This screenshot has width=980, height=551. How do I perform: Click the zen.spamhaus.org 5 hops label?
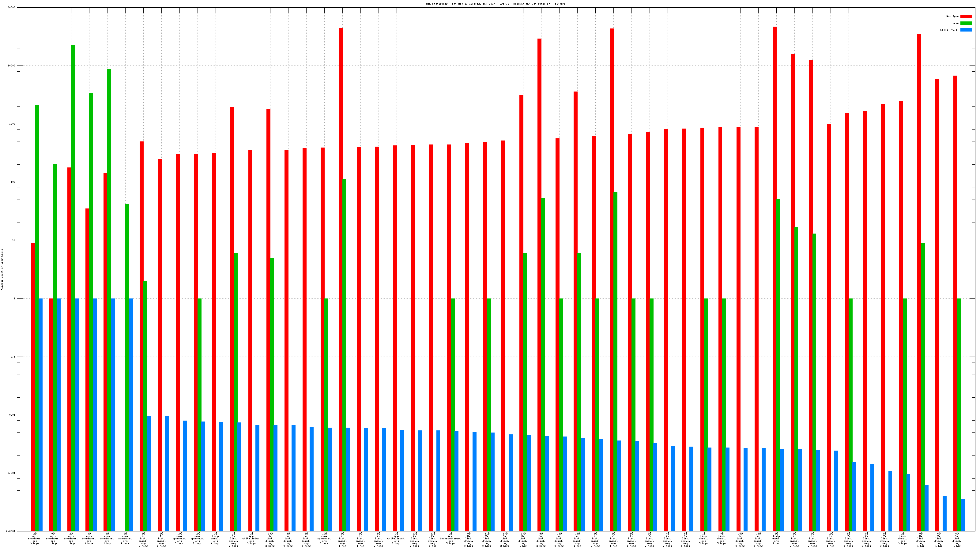tap(179, 538)
